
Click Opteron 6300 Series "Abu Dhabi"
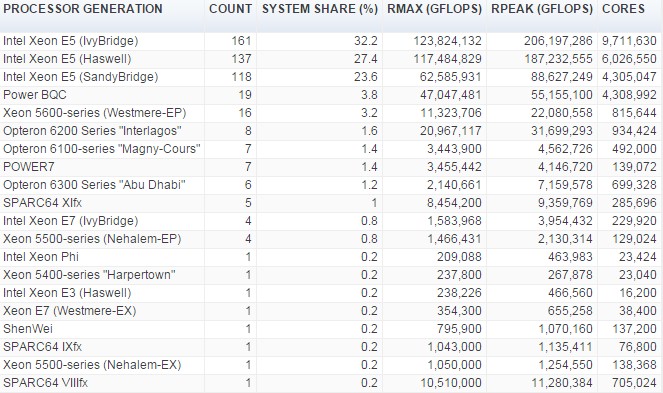point(94,185)
